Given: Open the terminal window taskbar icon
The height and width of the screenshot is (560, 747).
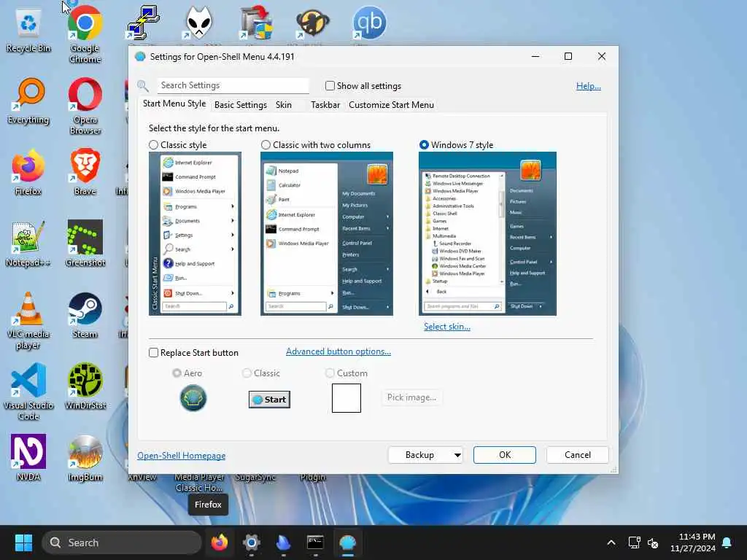Looking at the screenshot, I should coord(315,542).
